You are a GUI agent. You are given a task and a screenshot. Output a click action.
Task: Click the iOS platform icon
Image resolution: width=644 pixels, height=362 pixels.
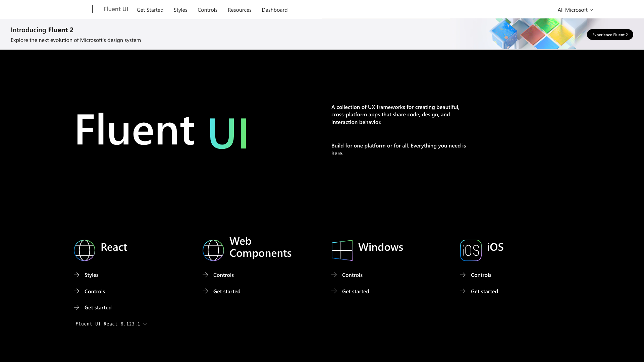tap(471, 250)
